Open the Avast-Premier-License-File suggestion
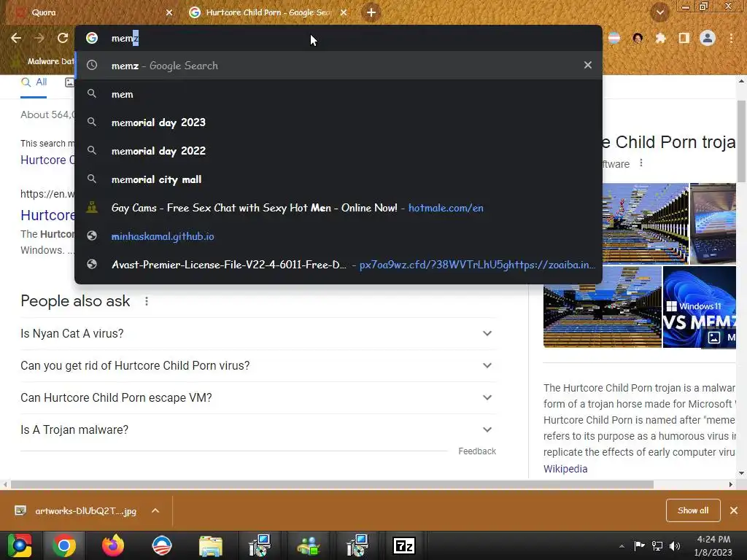 point(338,265)
